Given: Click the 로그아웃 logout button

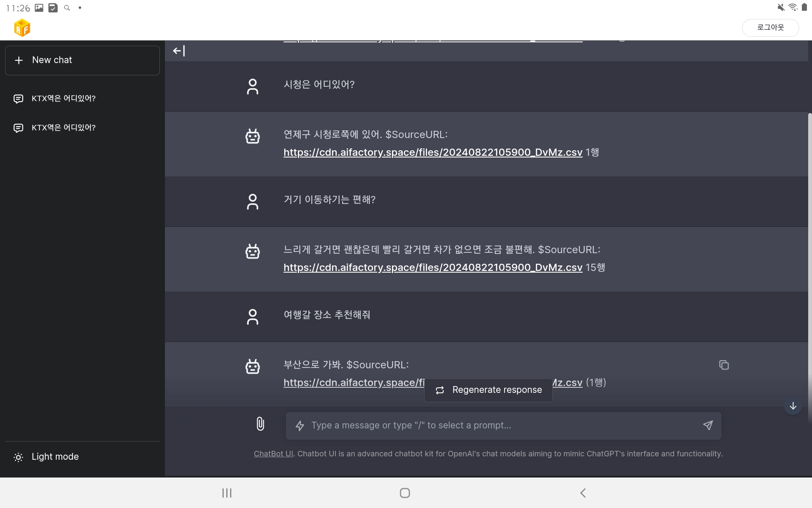Looking at the screenshot, I should 770,28.
